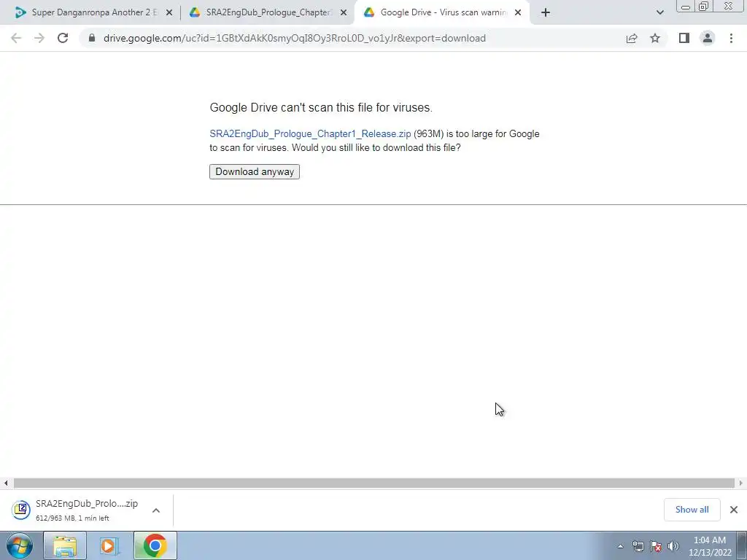Viewport: 747px width, 560px height.
Task: Restore down the Chrome window
Action: pyautogui.click(x=703, y=6)
